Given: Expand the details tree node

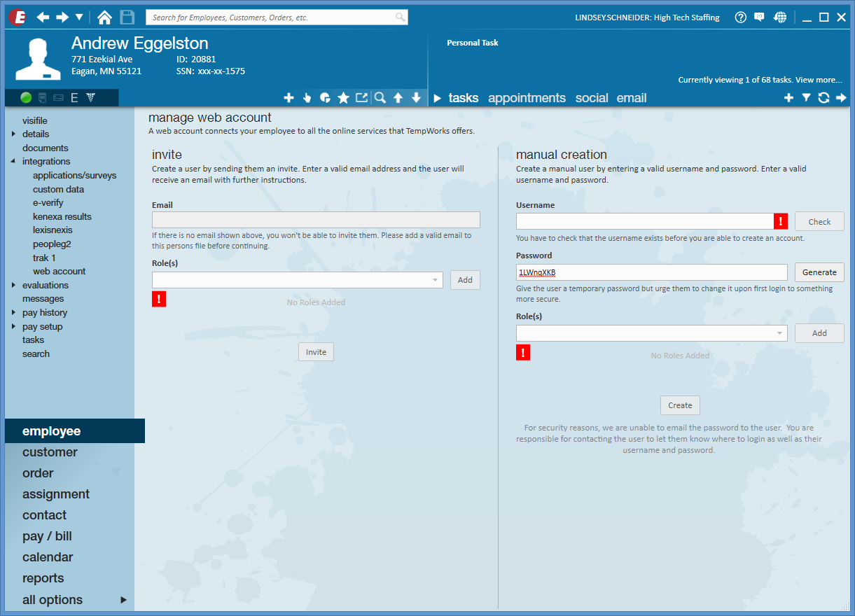Looking at the screenshot, I should pyautogui.click(x=13, y=134).
